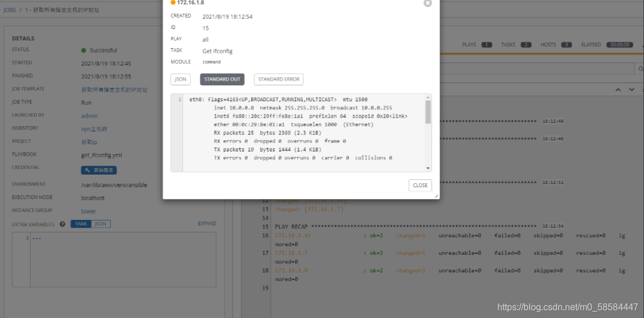Click the started time 2021/8/19 18:12:45

(106, 64)
